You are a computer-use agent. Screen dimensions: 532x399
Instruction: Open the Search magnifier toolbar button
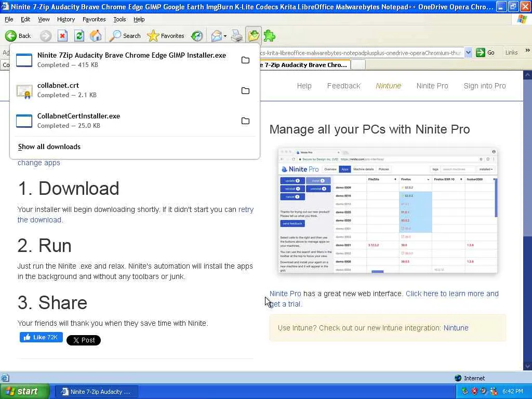click(x=125, y=36)
